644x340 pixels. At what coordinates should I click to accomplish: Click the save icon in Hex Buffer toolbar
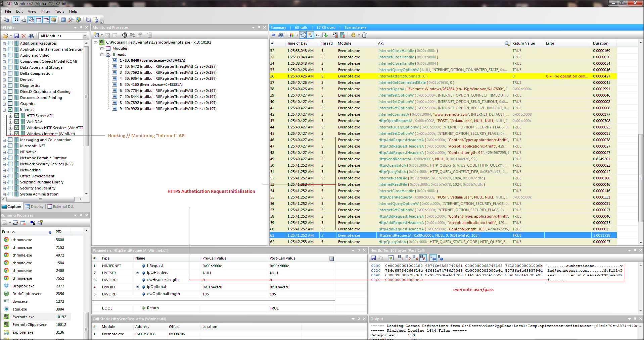[x=373, y=258]
